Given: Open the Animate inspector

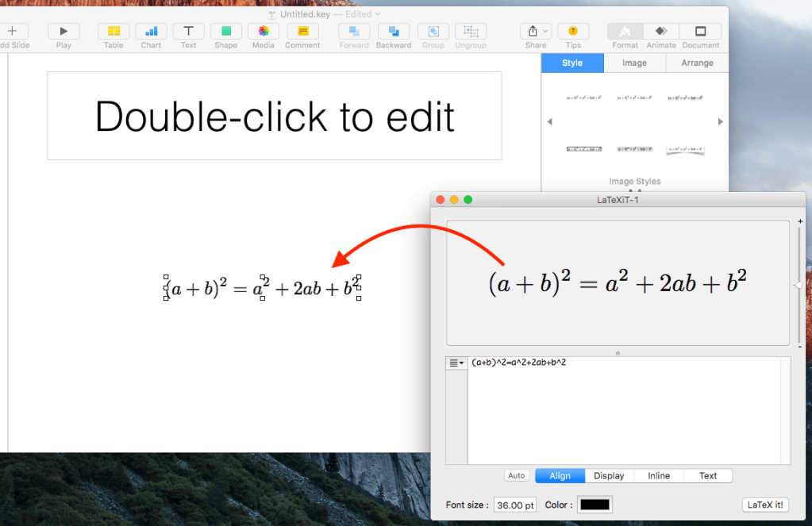Looking at the screenshot, I should point(660,31).
